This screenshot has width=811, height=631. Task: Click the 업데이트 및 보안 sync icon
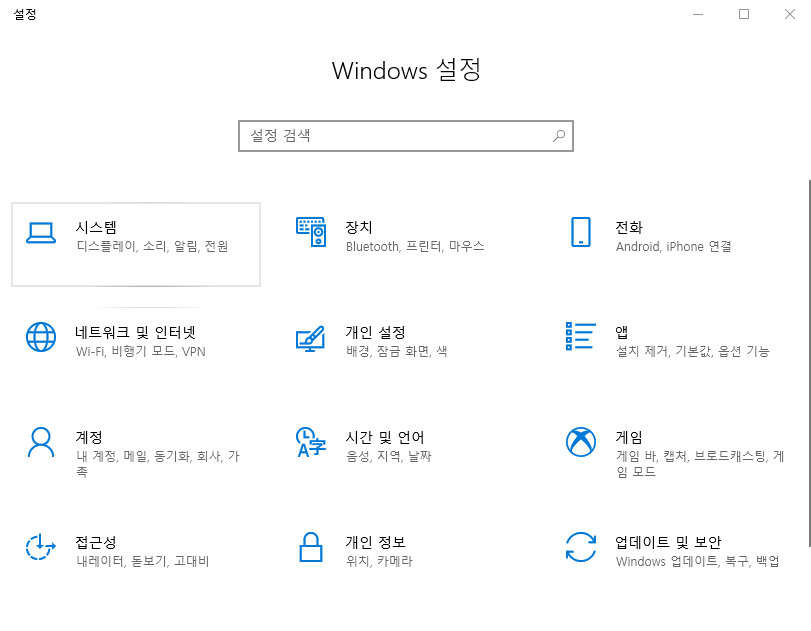[x=581, y=547]
